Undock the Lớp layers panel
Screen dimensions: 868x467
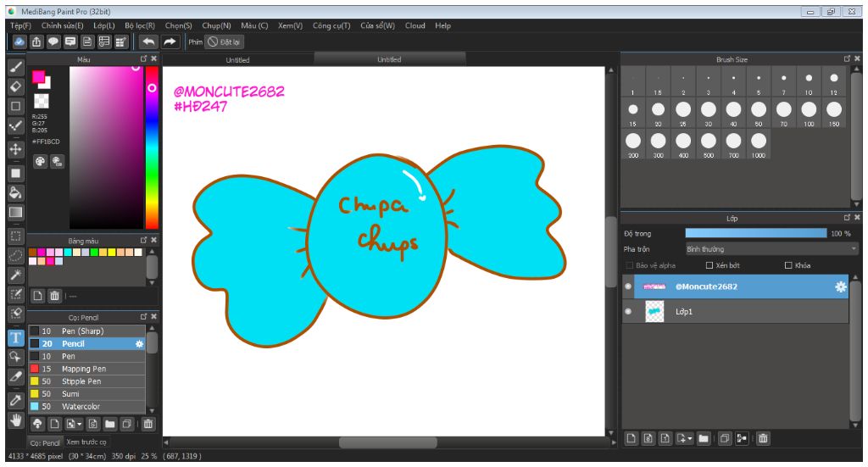(847, 218)
